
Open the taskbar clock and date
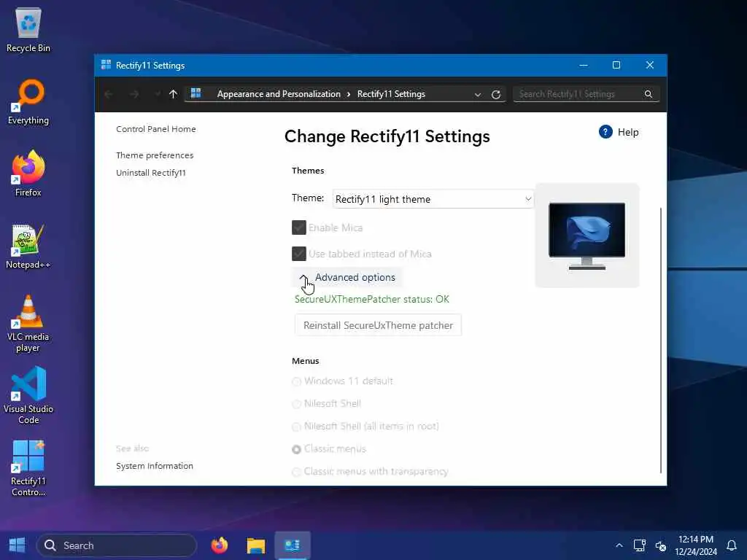(x=695, y=545)
